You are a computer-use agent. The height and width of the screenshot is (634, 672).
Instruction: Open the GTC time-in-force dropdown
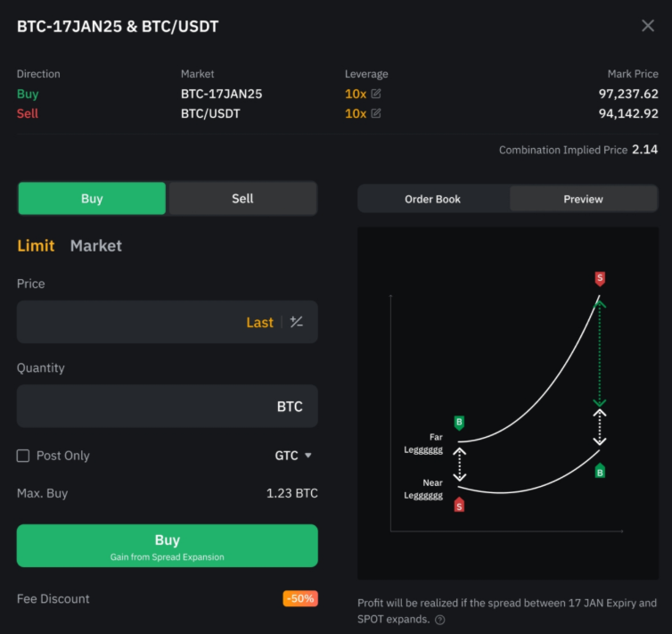(x=293, y=456)
